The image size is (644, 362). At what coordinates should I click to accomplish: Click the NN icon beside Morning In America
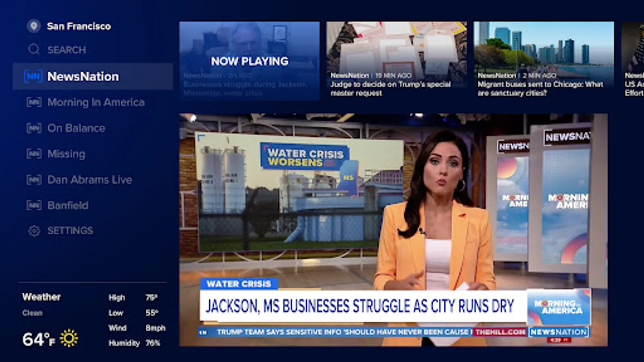click(34, 102)
